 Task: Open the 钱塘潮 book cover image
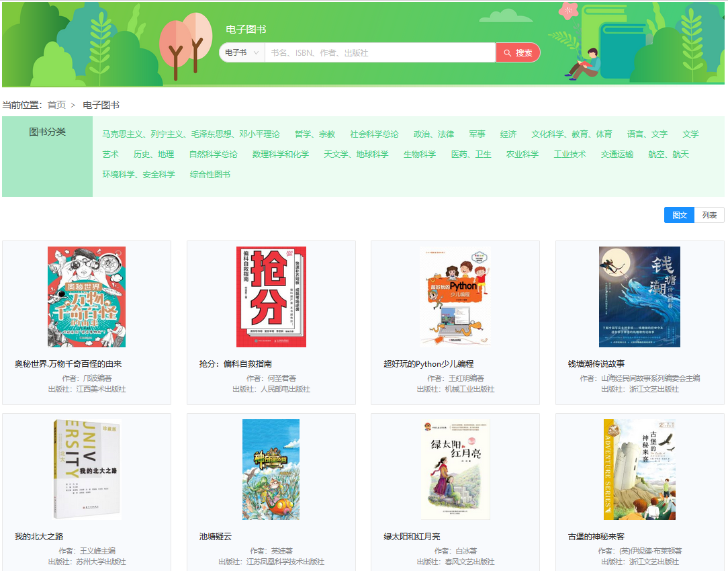coord(639,297)
